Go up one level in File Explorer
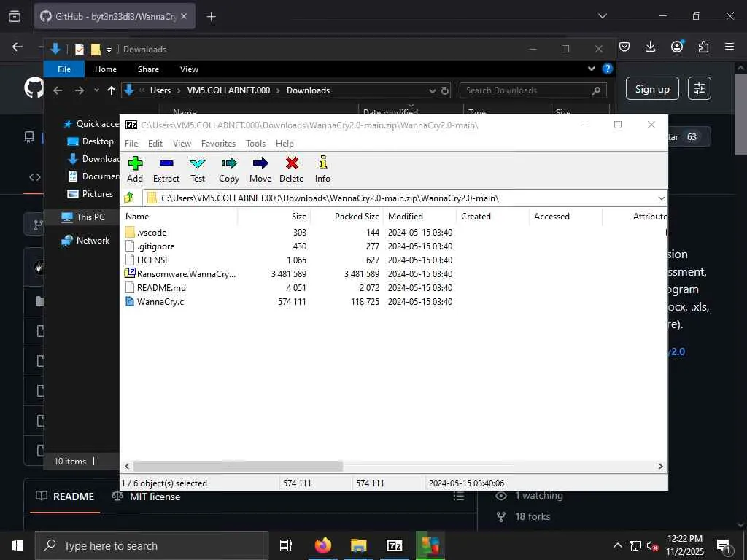This screenshot has width=747, height=560. (x=112, y=90)
